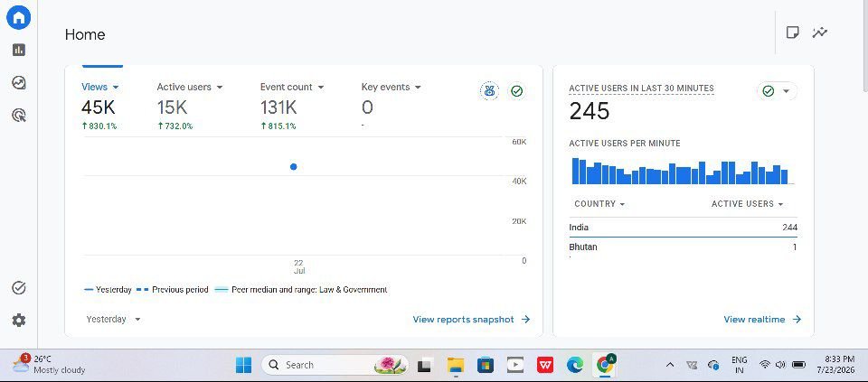The height and width of the screenshot is (382, 868).
Task: Open the note icon beside Home header
Action: (x=793, y=33)
